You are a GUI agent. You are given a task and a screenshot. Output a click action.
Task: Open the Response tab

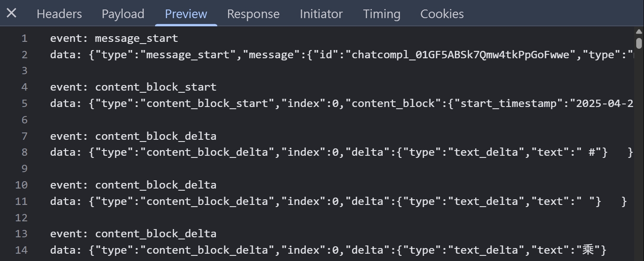click(x=254, y=14)
